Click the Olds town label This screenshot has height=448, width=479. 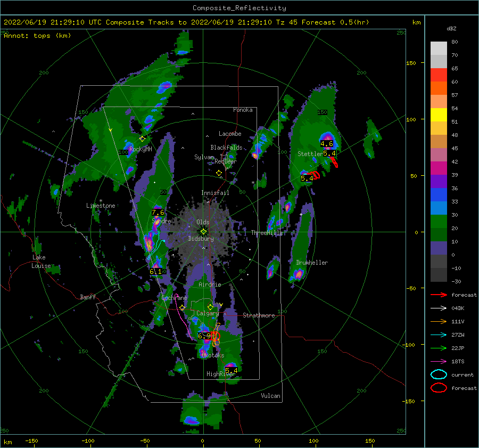tap(203, 222)
